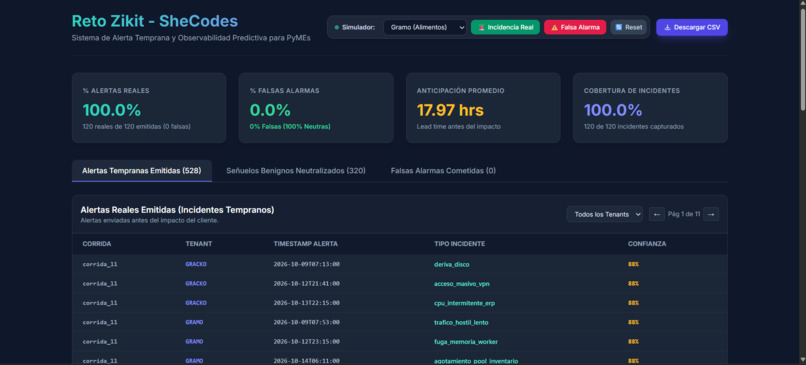The width and height of the screenshot is (806, 365).
Task: Switch to Señuelos Benignos Neutralizados tab
Action: 296,171
